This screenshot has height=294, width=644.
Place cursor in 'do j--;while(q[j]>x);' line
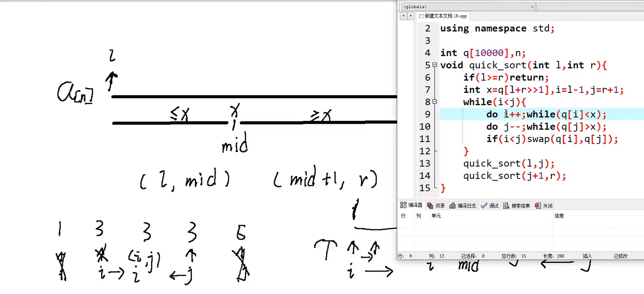click(546, 126)
